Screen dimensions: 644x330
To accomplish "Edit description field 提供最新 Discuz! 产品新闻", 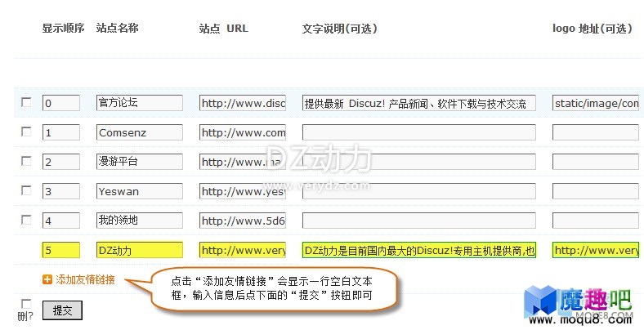I will (x=419, y=103).
